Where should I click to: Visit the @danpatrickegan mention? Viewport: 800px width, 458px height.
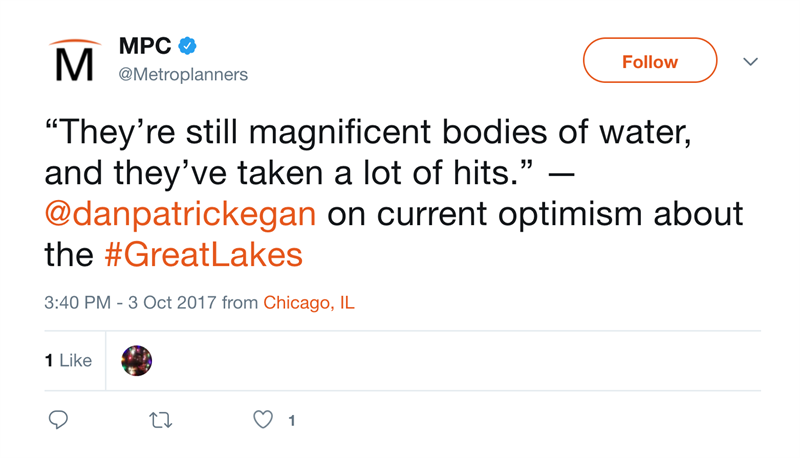click(180, 213)
